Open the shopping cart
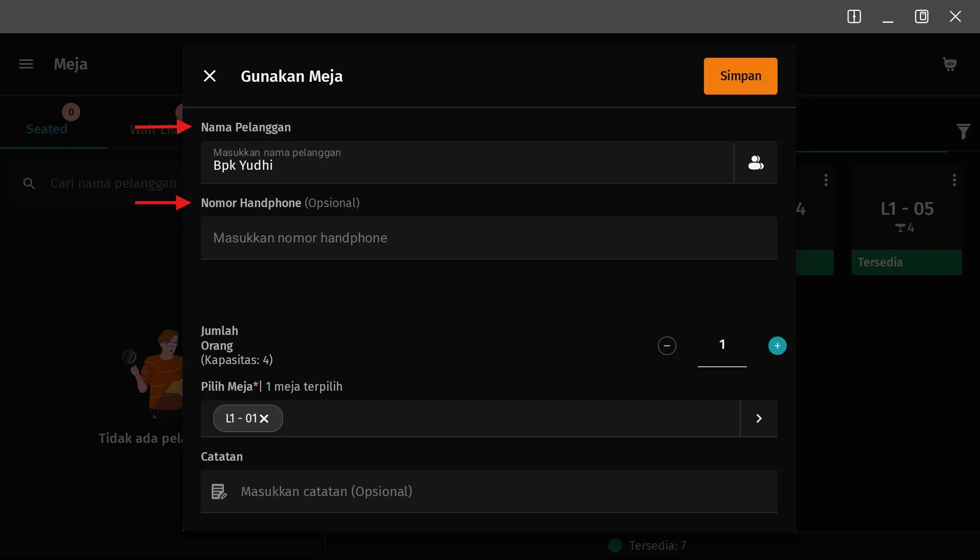 click(x=949, y=64)
